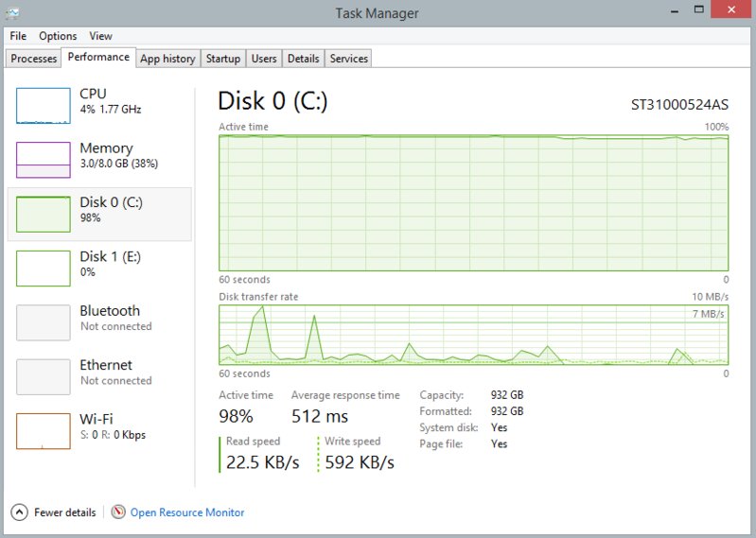Switch to the Processes tab
This screenshot has width=756, height=538.
pos(34,59)
